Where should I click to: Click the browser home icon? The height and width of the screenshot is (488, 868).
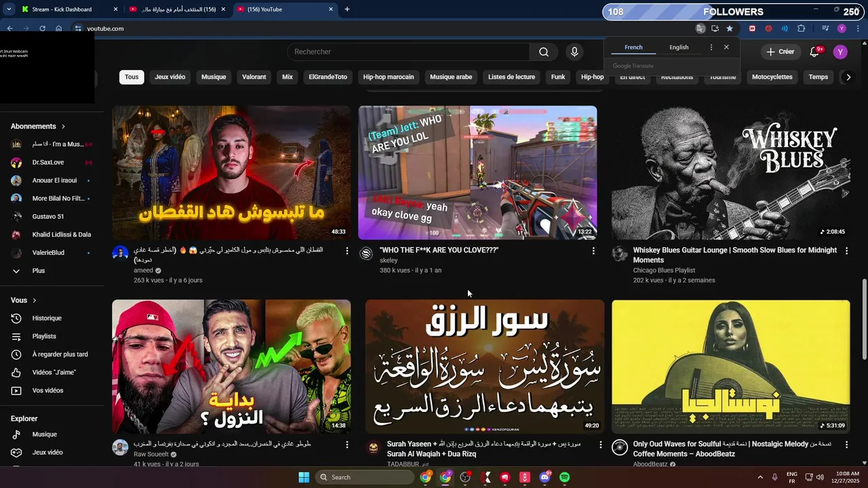point(59,28)
